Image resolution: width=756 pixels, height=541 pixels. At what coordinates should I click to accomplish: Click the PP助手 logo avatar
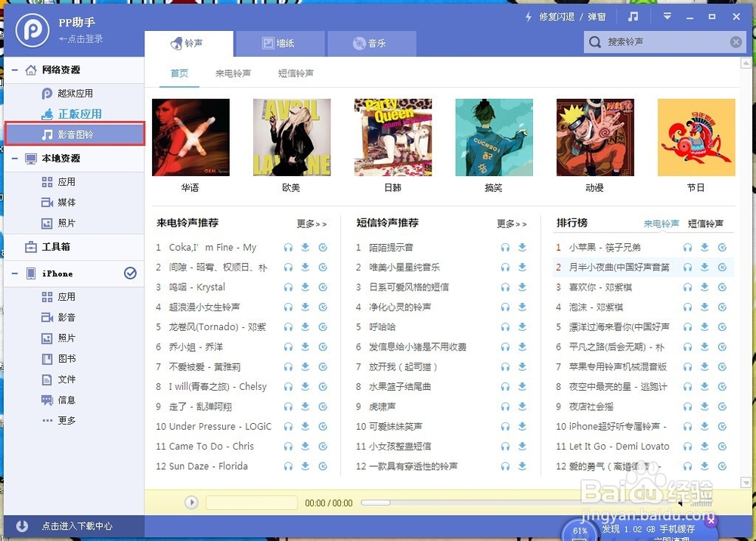33,30
